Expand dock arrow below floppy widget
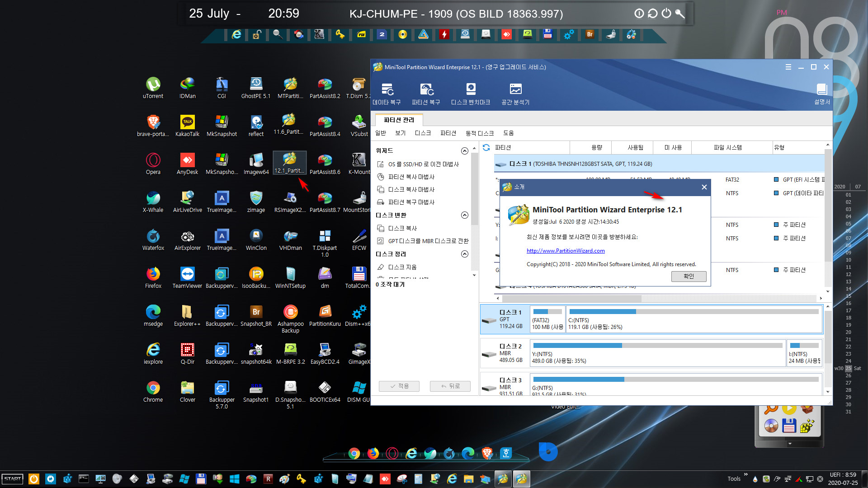The width and height of the screenshot is (868, 488). coord(790,444)
